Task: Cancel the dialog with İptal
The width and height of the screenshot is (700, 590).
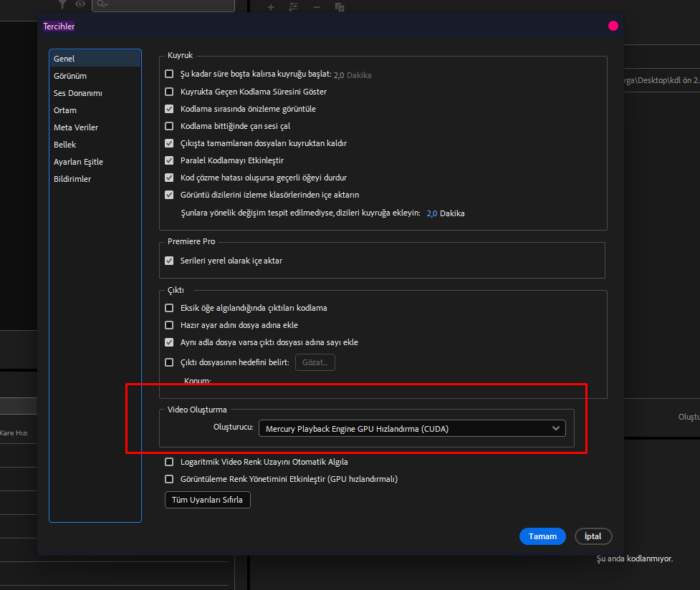Action: [x=593, y=536]
